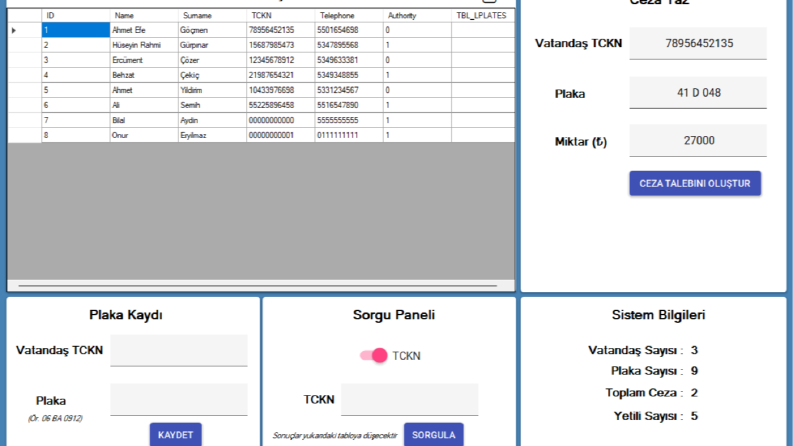Select the name cell Hüseyin Rahmi

click(144, 45)
